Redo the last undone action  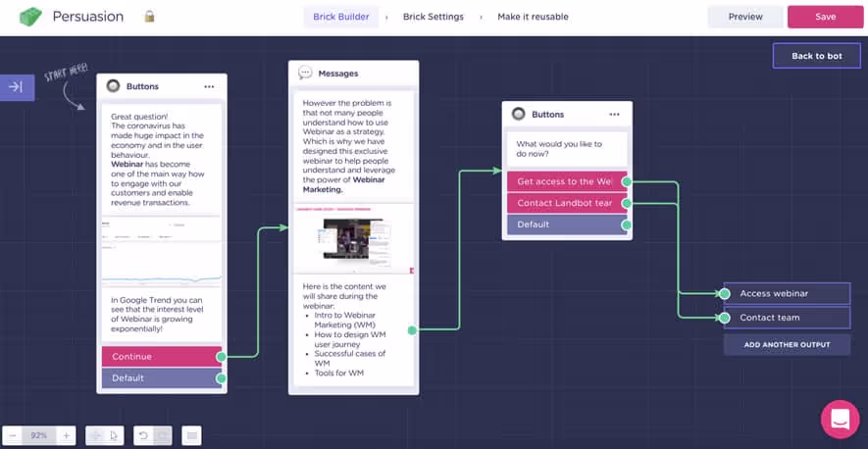point(162,435)
